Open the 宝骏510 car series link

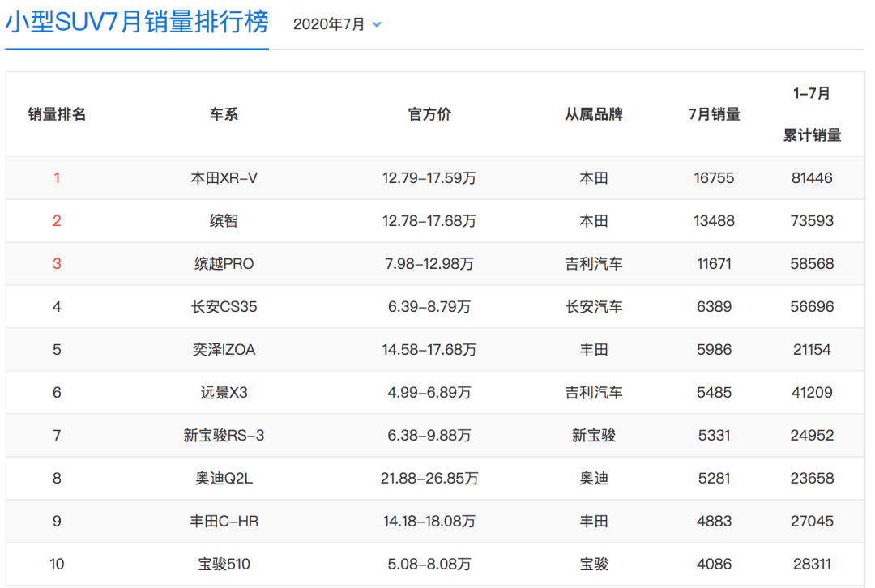(224, 564)
